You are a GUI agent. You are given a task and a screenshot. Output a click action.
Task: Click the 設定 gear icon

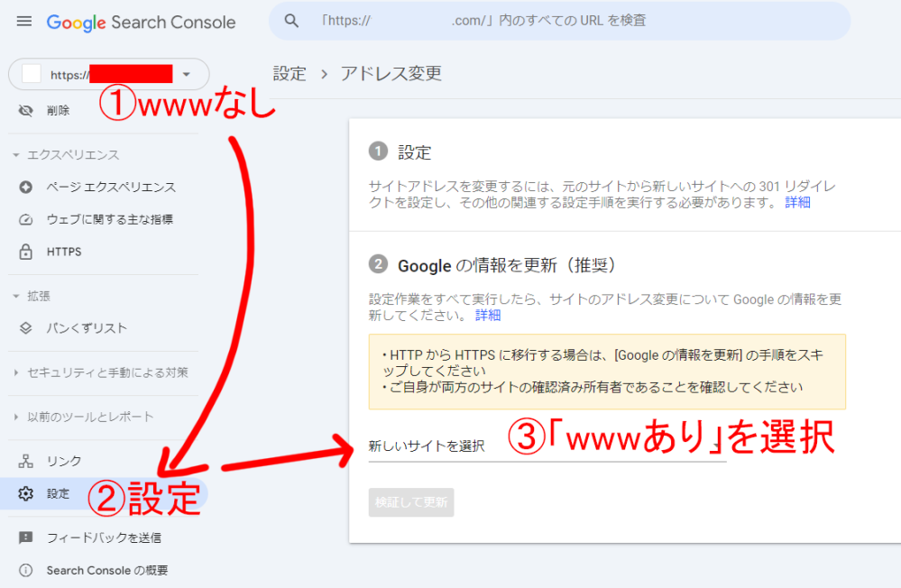tap(26, 493)
